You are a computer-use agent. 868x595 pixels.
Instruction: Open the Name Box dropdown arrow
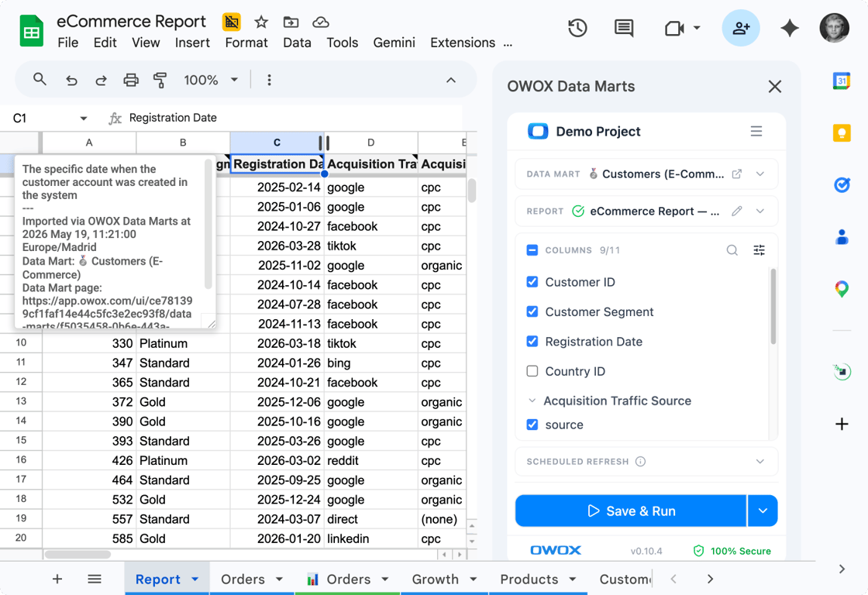[83, 118]
